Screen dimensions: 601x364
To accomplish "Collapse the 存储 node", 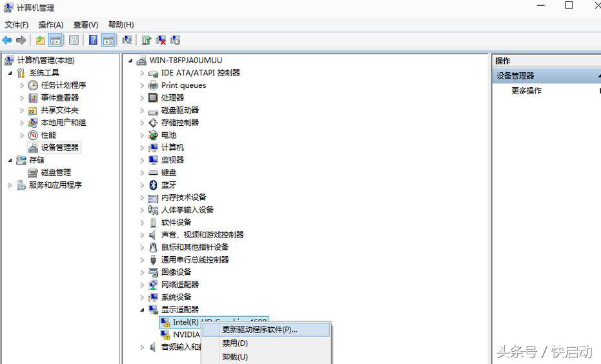I will click(10, 160).
